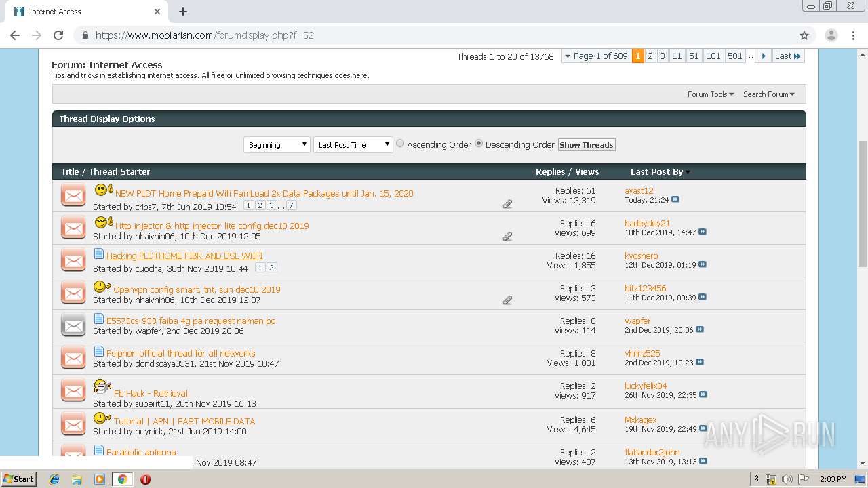This screenshot has width=868, height=488.
Task: Bookmark this page with the star icon
Action: click(x=804, y=35)
